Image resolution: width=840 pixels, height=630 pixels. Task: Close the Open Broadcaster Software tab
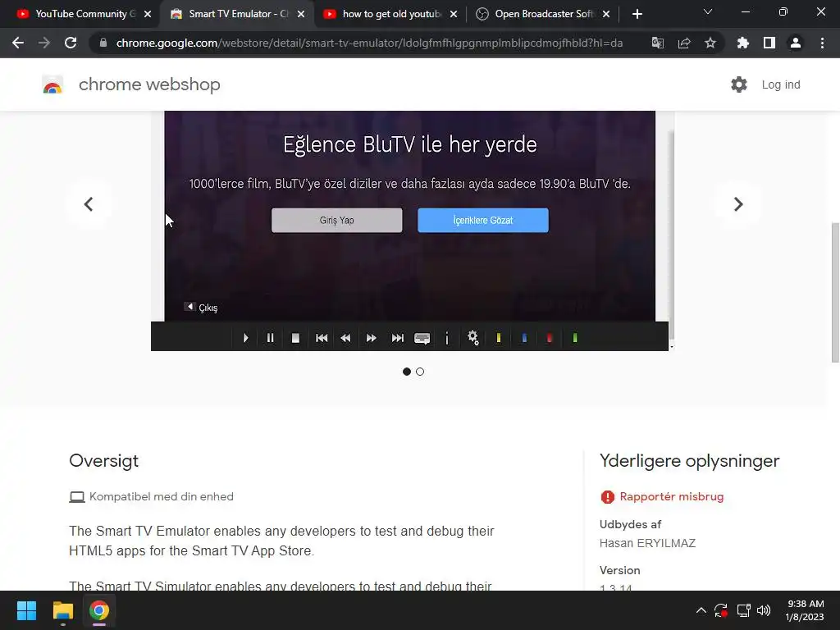[x=606, y=15]
